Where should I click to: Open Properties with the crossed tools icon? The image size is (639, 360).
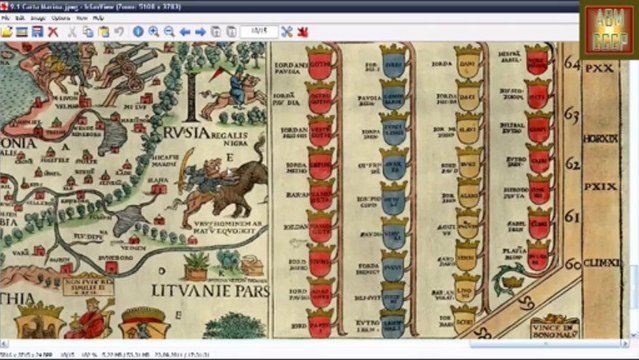(x=287, y=31)
